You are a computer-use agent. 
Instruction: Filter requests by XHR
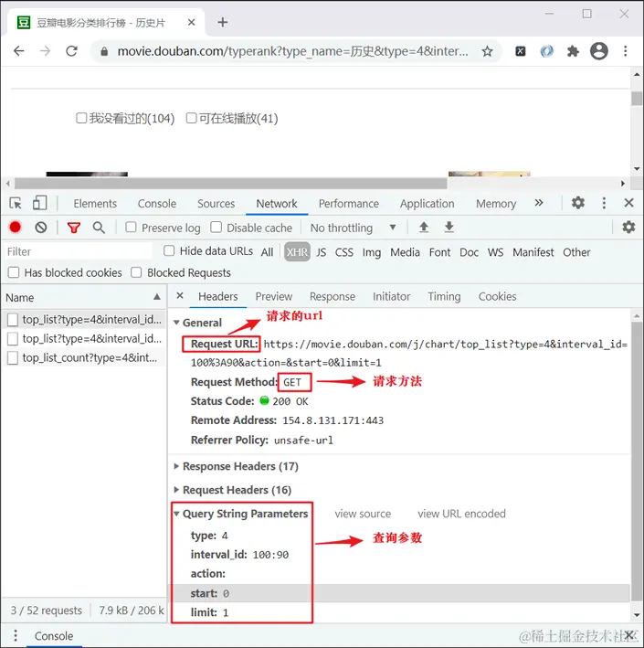pos(297,252)
